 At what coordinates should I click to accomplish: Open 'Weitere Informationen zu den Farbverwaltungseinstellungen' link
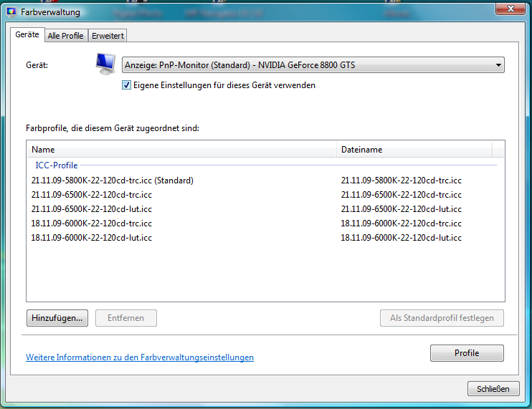pyautogui.click(x=140, y=357)
